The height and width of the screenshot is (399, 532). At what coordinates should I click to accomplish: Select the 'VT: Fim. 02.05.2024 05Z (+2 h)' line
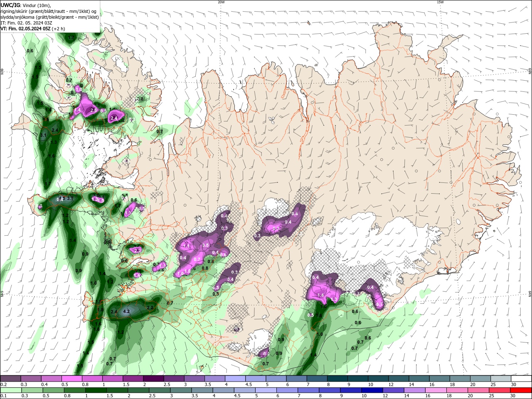point(33,29)
